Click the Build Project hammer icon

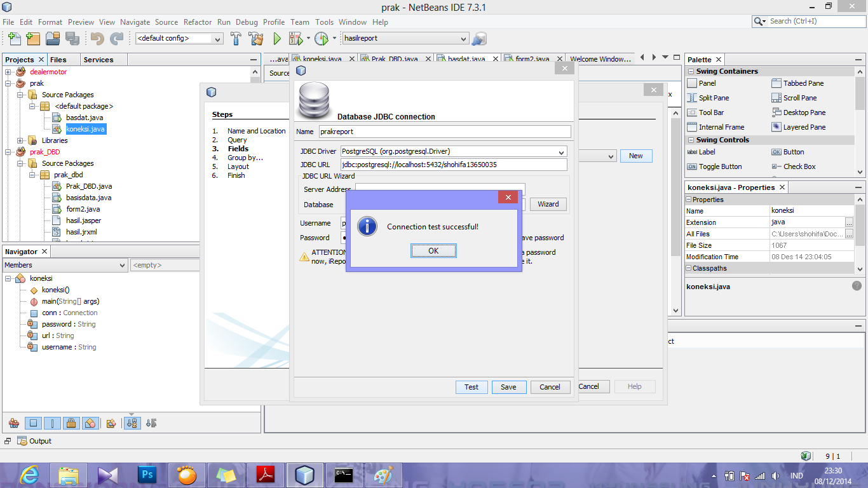pyautogui.click(x=236, y=38)
